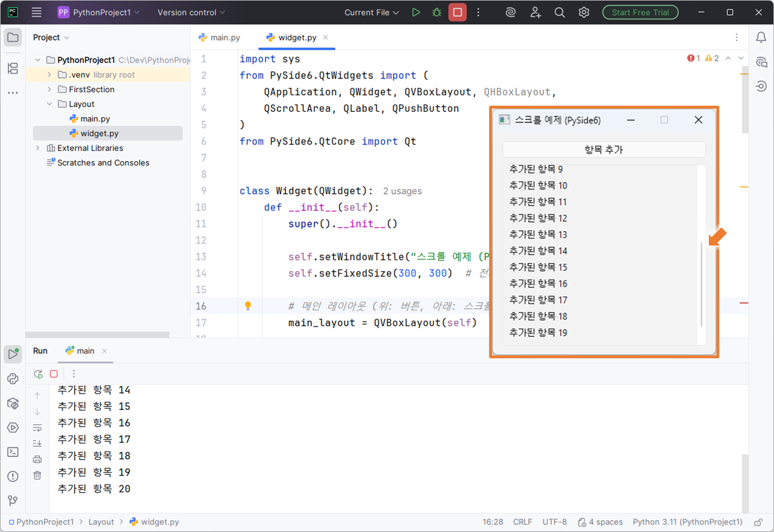
Task: Show more tool windows ellipsis in left sidebar
Action: click(13, 93)
